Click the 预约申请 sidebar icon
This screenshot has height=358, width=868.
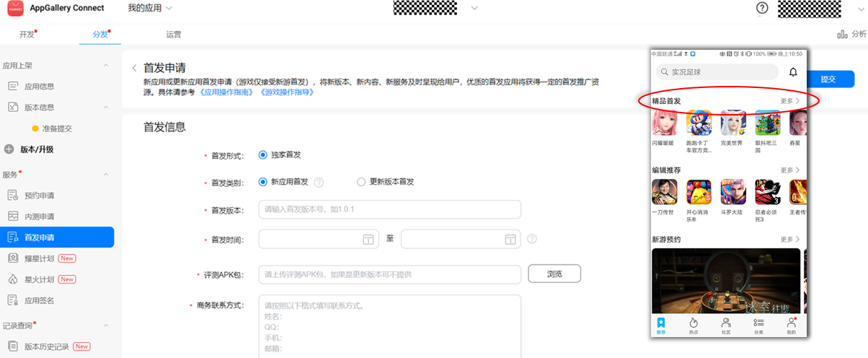[12, 196]
